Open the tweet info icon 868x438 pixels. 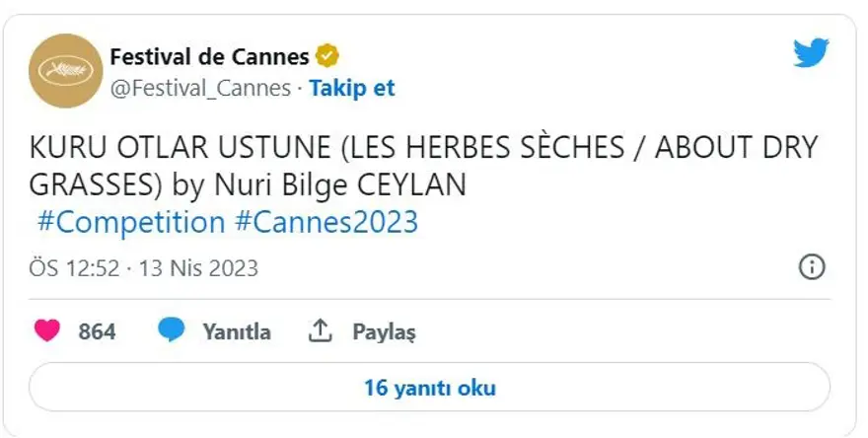pos(811,268)
